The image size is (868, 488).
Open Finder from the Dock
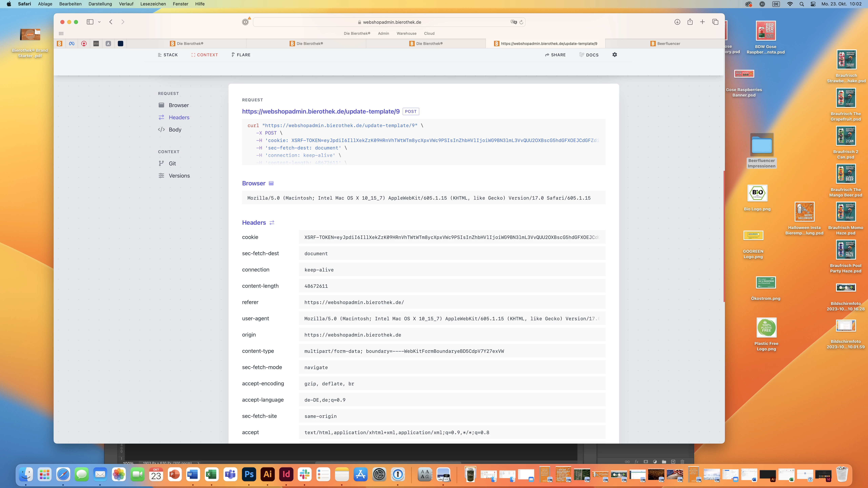coord(26,474)
